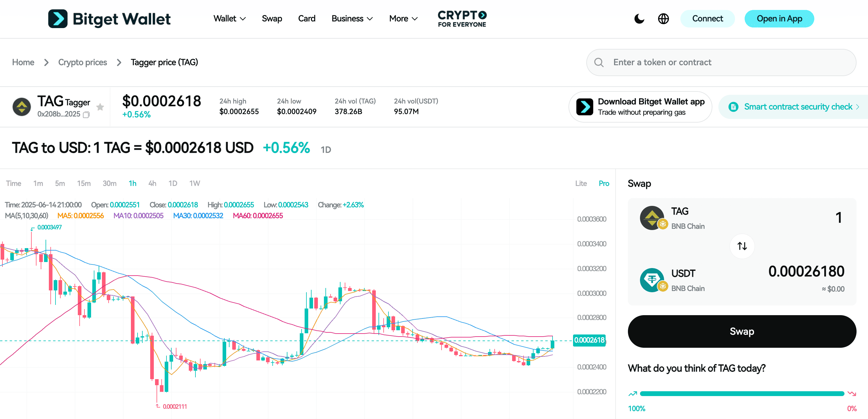This screenshot has height=419, width=868.
Task: Go to the Crypto prices breadcrumb
Action: click(83, 62)
